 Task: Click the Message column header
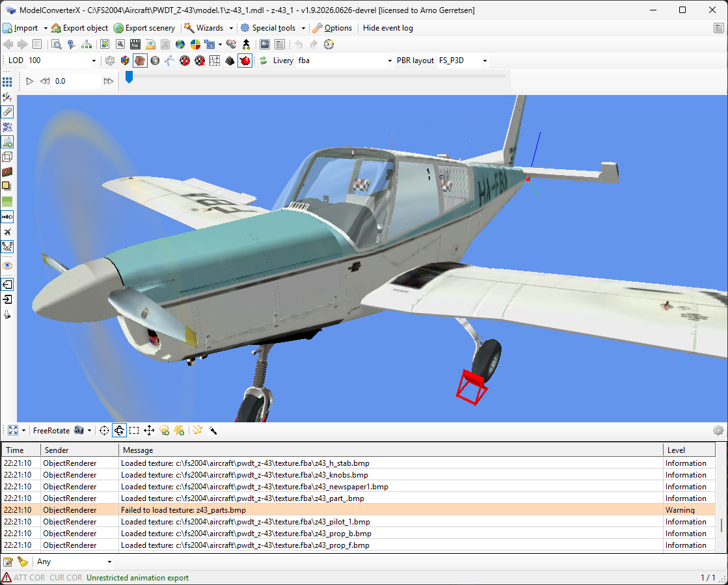(391, 450)
